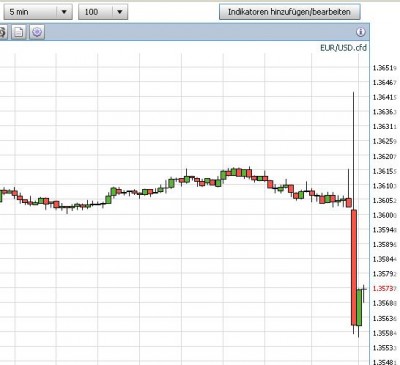Screen dimensions: 400x365
Task: Open the purple gear settings icon
Action: click(37, 32)
